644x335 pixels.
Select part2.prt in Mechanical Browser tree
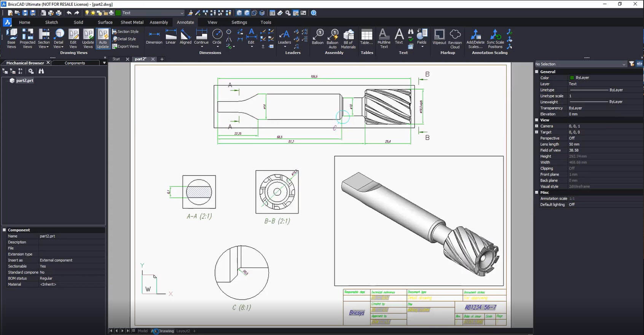pyautogui.click(x=24, y=81)
